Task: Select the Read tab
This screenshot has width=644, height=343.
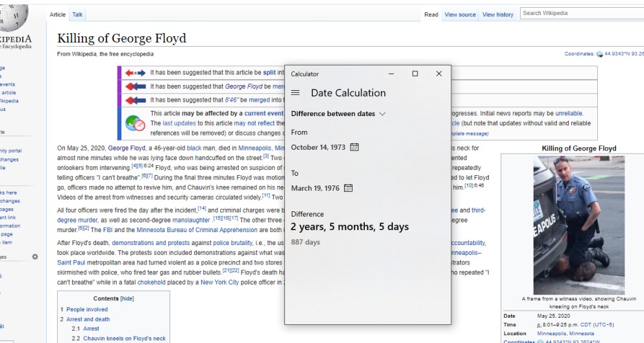Action: (431, 14)
